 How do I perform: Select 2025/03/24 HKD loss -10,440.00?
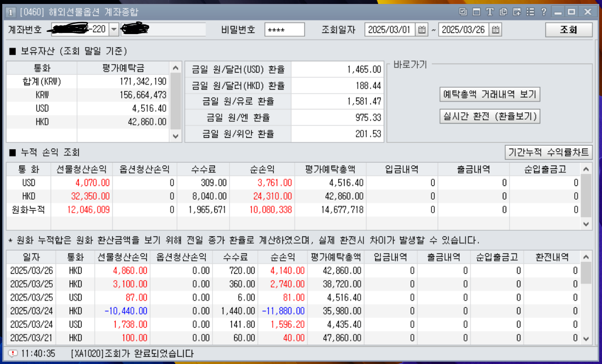(x=126, y=311)
